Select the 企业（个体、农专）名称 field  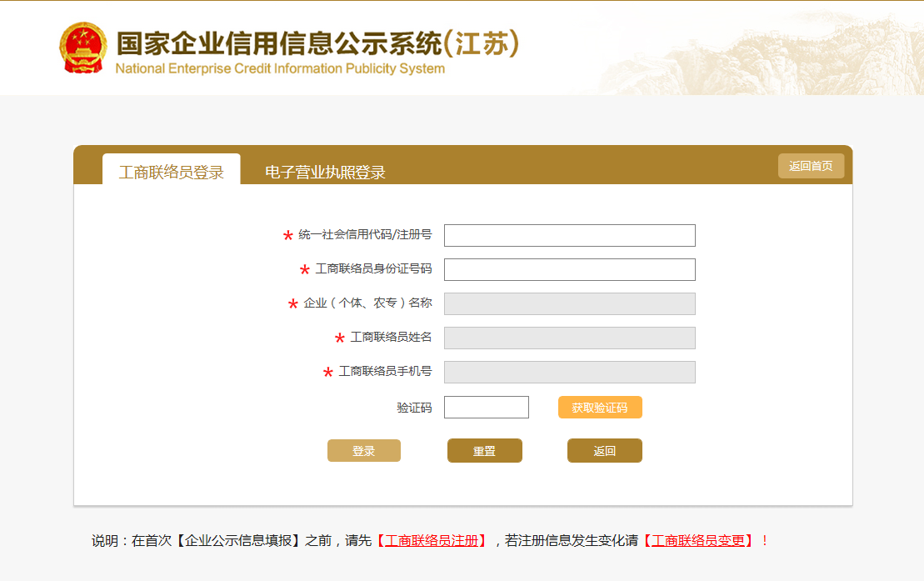569,304
